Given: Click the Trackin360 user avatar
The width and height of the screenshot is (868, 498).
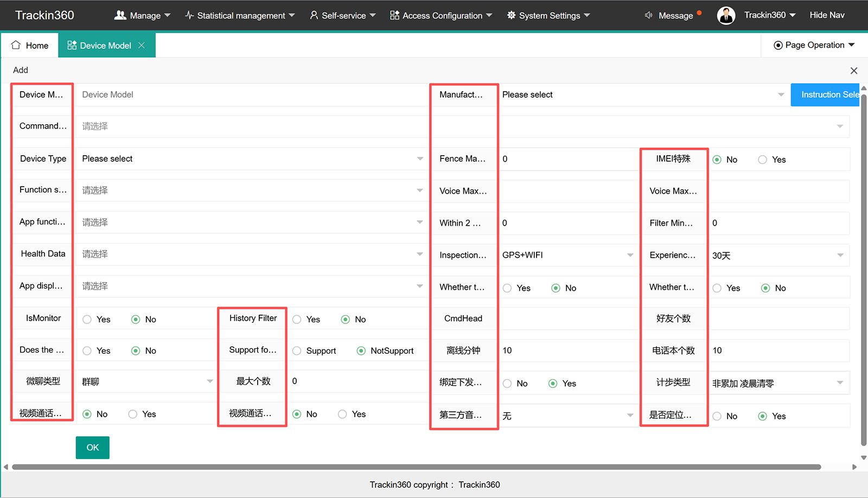Looking at the screenshot, I should (x=726, y=15).
